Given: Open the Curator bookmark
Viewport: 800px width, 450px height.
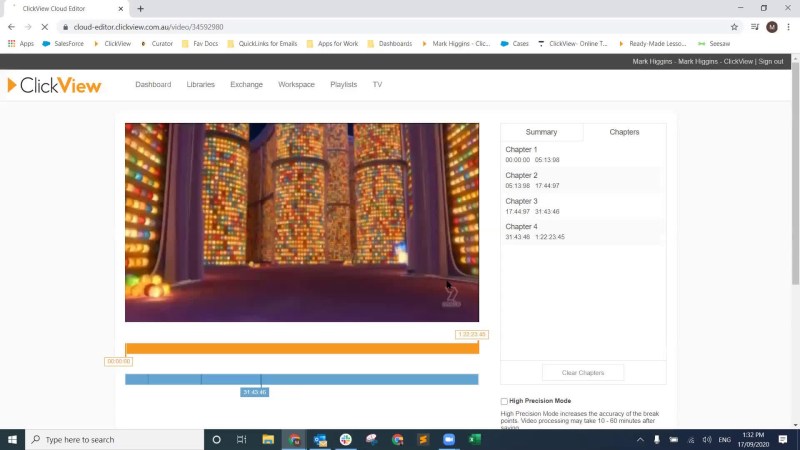Looking at the screenshot, I should point(157,44).
